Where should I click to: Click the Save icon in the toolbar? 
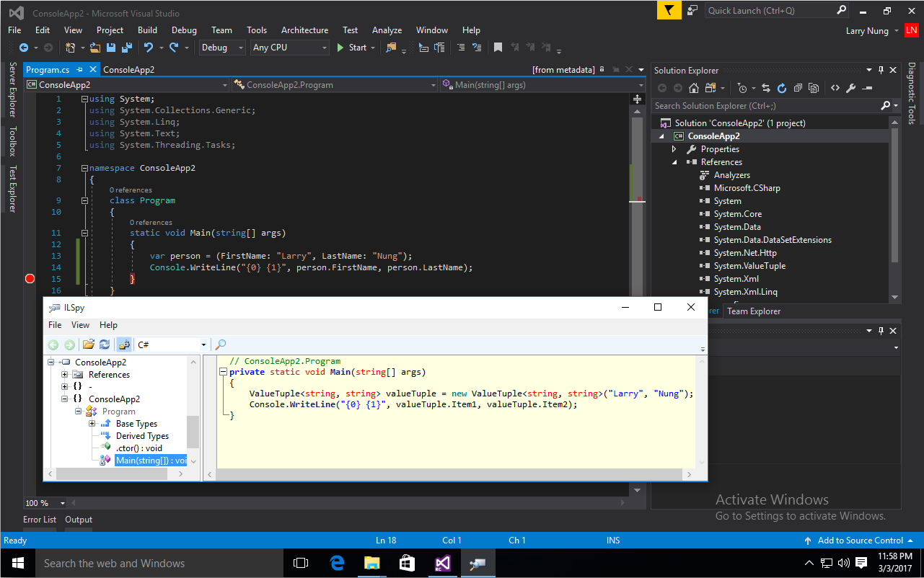(111, 48)
